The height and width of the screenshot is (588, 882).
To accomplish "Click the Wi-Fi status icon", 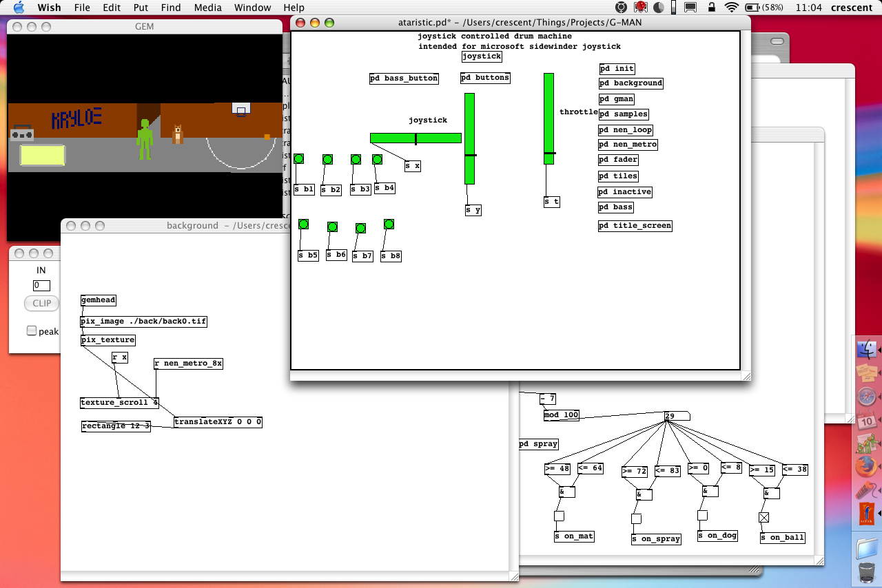I will pyautogui.click(x=732, y=8).
